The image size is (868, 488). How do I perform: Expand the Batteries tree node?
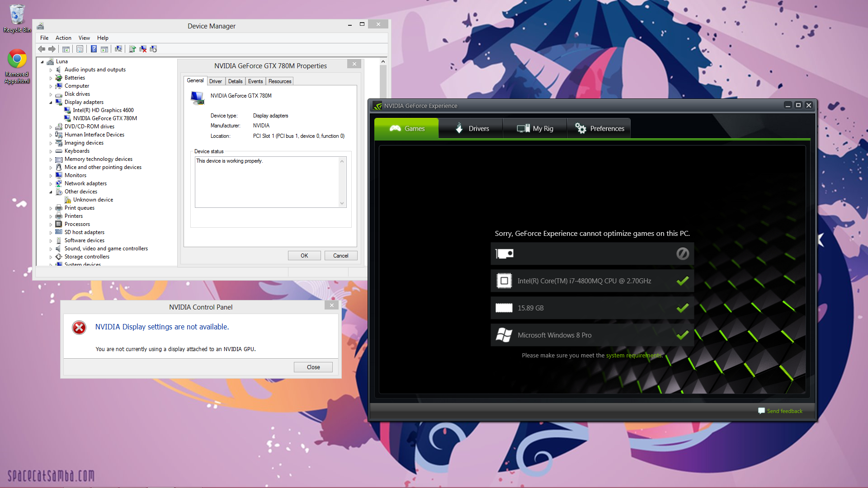pos(51,78)
